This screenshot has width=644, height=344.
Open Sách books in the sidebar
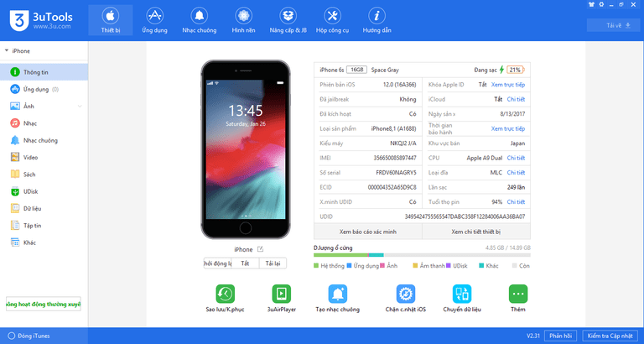point(44,175)
